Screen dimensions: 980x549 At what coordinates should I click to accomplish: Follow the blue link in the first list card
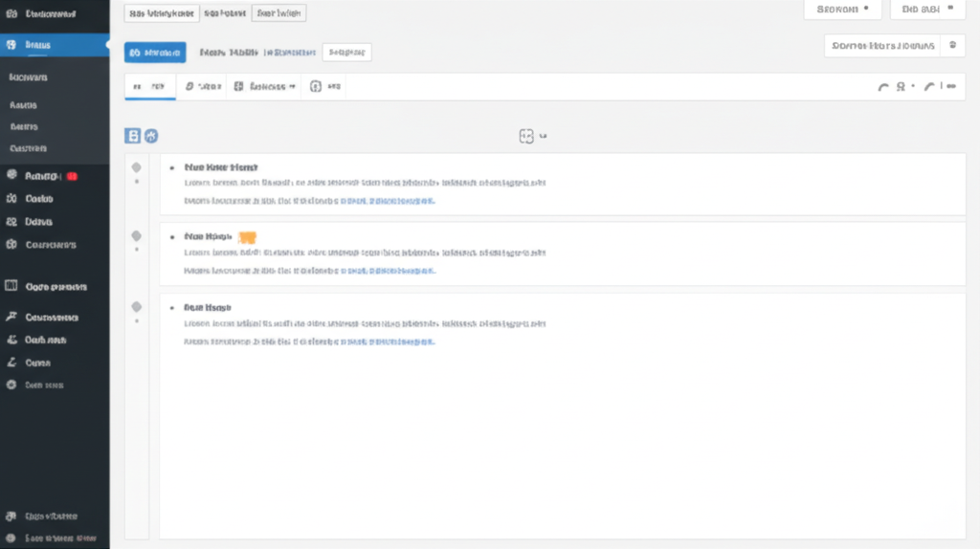point(388,201)
